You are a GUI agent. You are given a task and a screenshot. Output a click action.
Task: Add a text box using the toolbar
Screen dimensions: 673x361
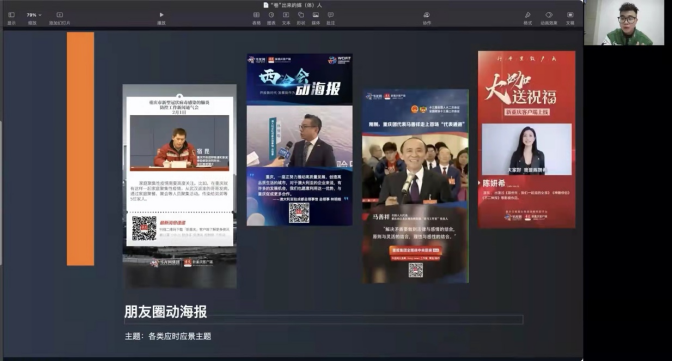(286, 18)
